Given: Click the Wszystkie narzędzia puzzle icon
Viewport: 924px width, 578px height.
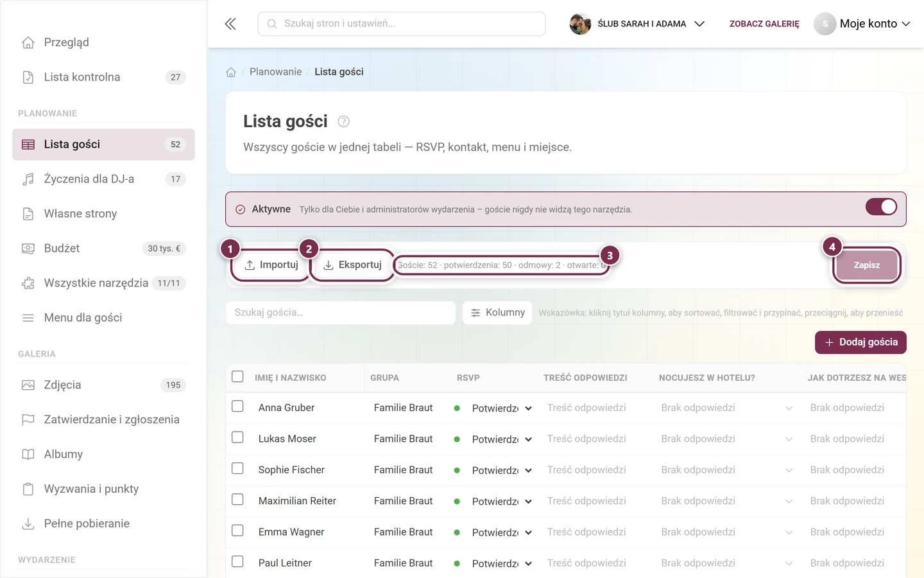Looking at the screenshot, I should tap(28, 283).
